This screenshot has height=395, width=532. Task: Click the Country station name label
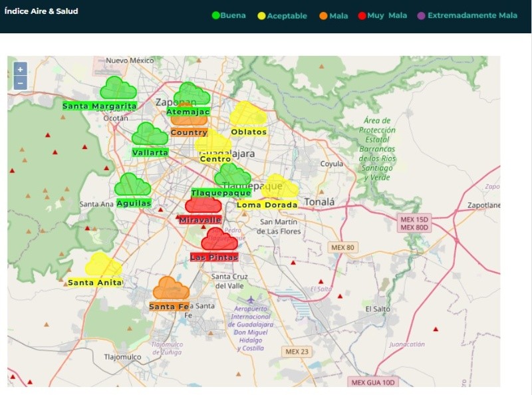click(189, 132)
